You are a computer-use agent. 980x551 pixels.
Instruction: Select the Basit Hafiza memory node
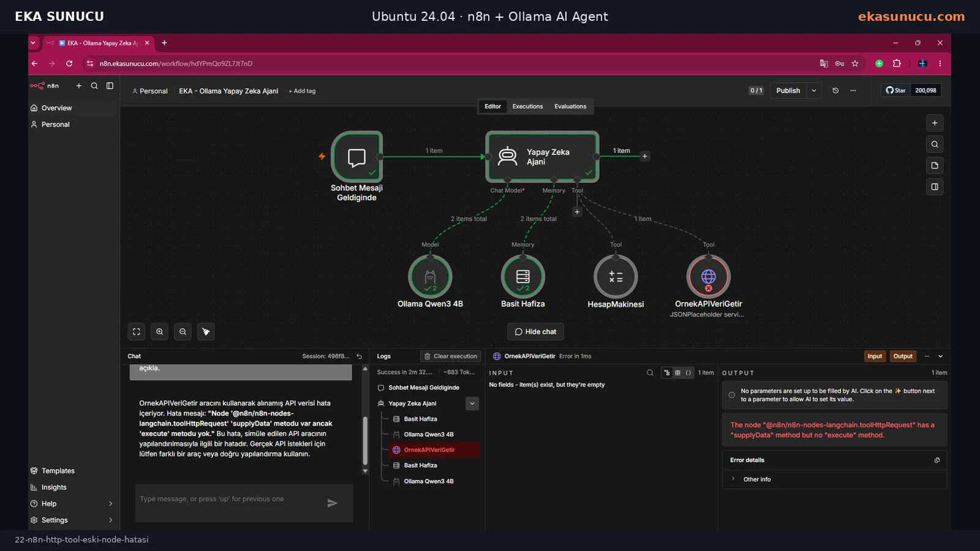pyautogui.click(x=523, y=276)
